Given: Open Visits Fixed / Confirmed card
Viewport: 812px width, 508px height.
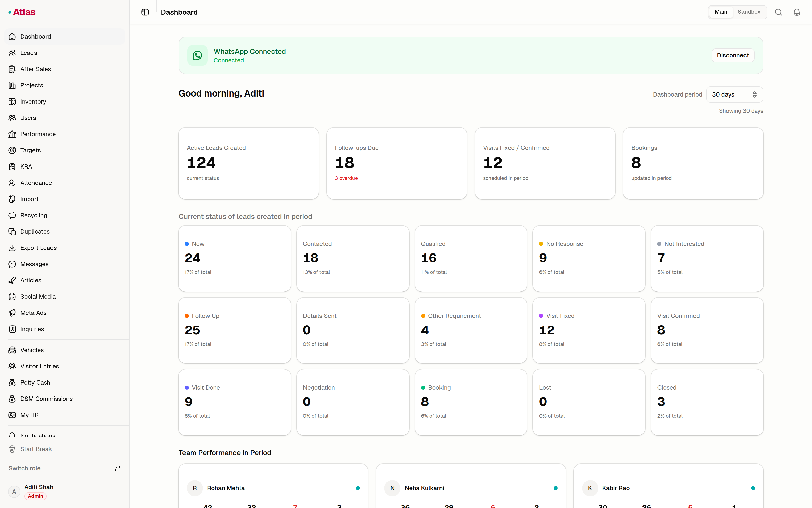Looking at the screenshot, I should tap(545, 163).
